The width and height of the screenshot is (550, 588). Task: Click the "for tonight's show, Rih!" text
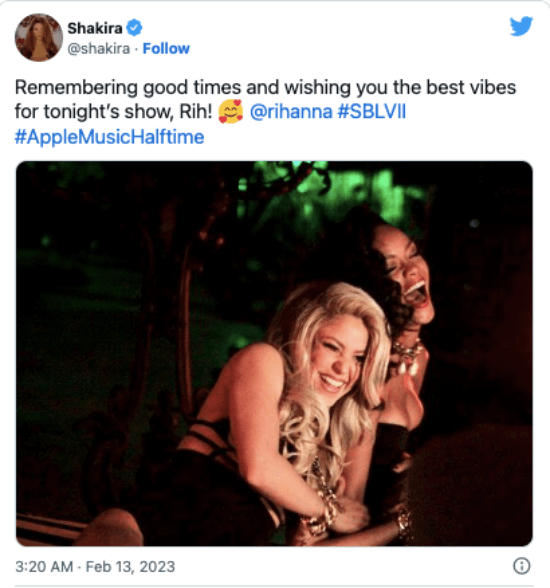pyautogui.click(x=114, y=112)
